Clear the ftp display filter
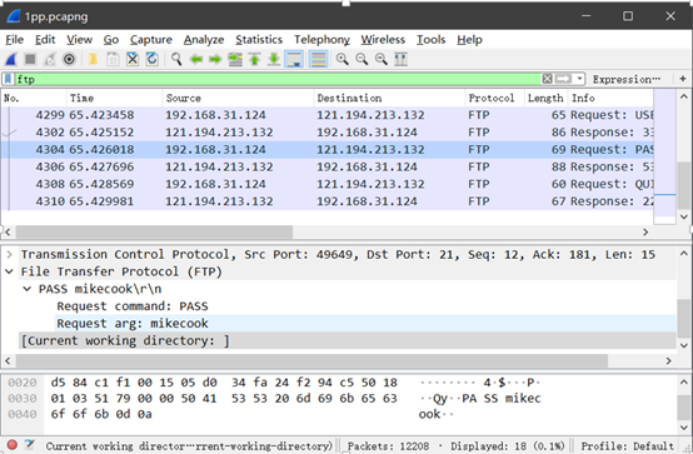 (547, 79)
